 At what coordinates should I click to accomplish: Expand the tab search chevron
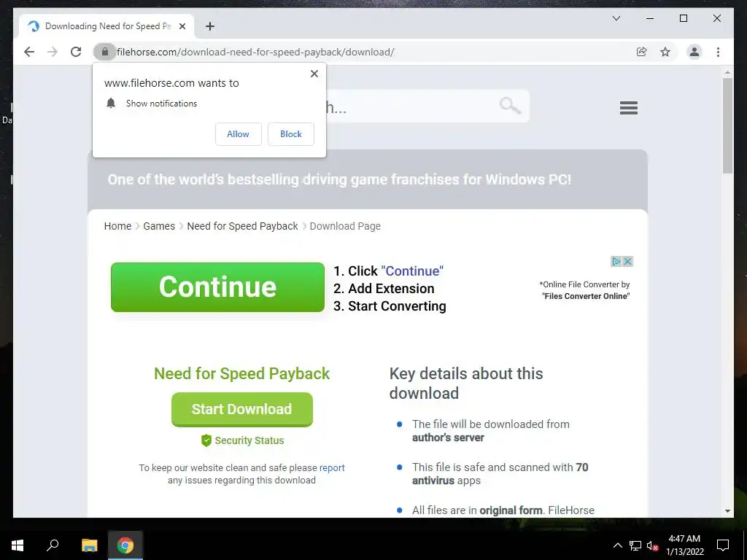pos(616,18)
